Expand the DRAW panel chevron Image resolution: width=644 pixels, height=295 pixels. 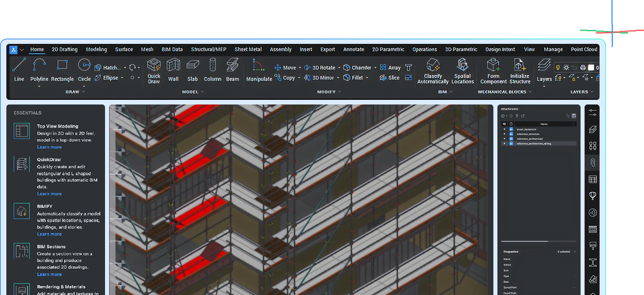point(83,92)
